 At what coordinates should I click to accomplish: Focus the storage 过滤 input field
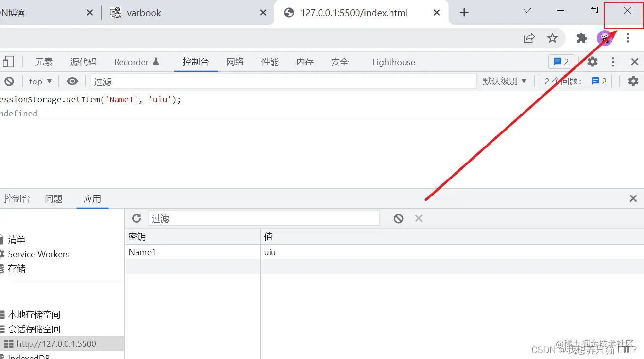[x=264, y=218]
